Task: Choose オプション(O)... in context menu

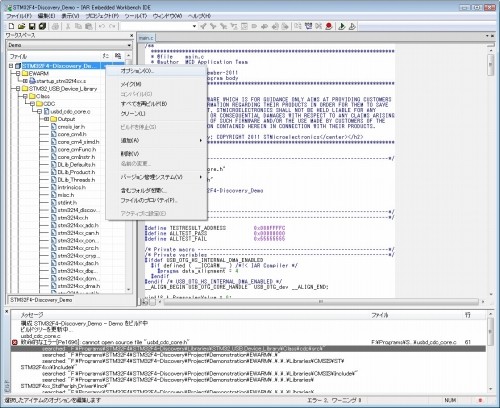Action: [156, 71]
